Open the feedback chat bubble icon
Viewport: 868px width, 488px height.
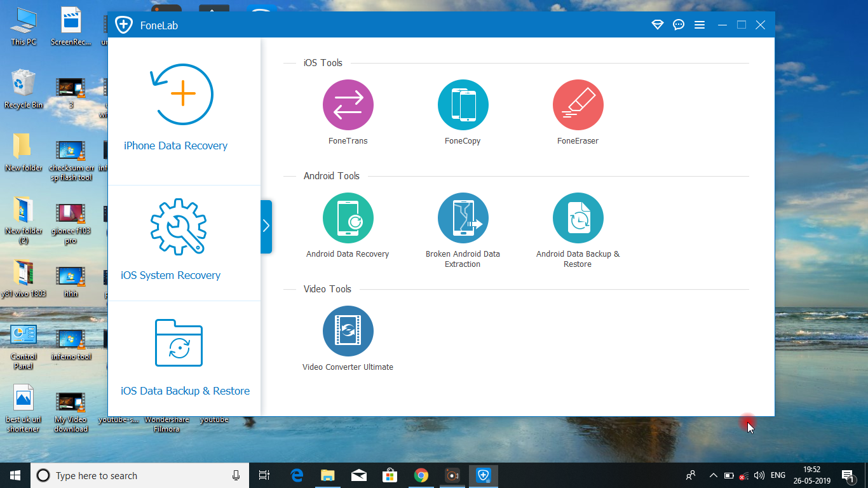pyautogui.click(x=679, y=25)
